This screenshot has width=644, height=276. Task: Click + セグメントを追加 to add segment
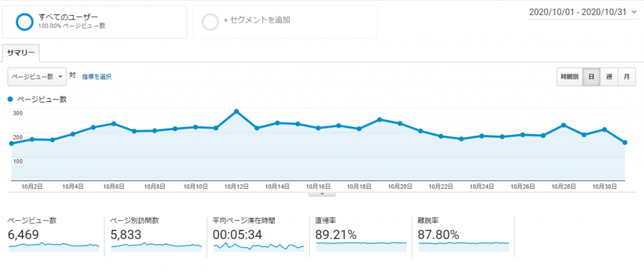[x=257, y=20]
